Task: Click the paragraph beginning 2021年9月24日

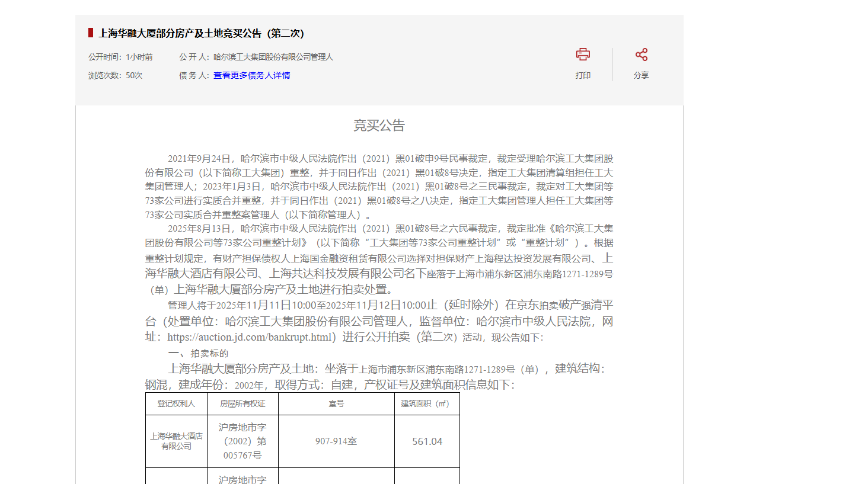Action: point(379,187)
